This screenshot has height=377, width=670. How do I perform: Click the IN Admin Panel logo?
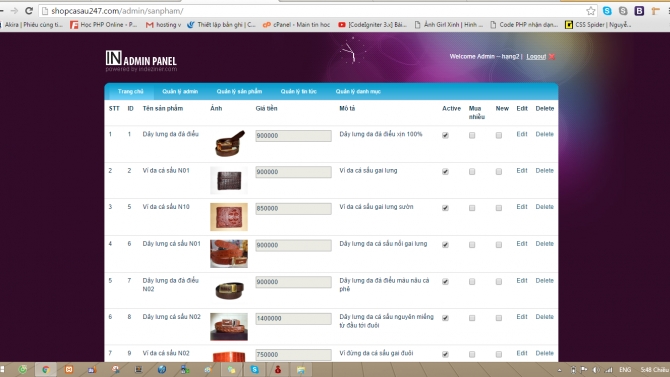[x=141, y=61]
